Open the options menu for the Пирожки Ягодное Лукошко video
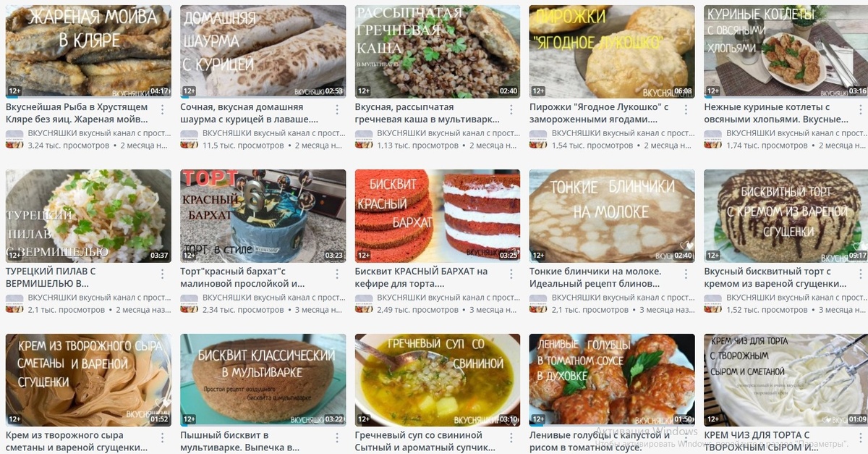The height and width of the screenshot is (454, 868). (x=686, y=109)
